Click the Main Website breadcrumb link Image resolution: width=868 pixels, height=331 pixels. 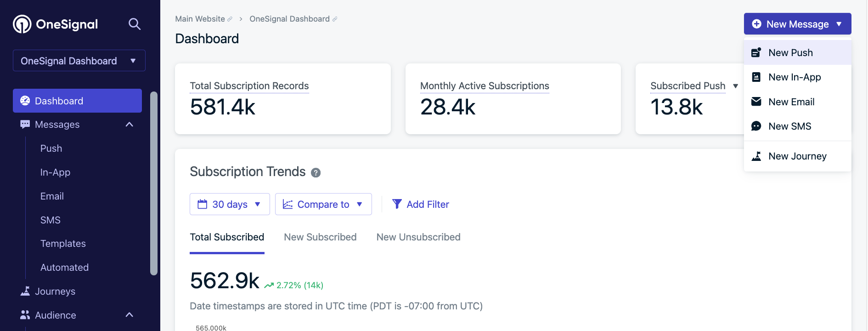[x=200, y=19]
